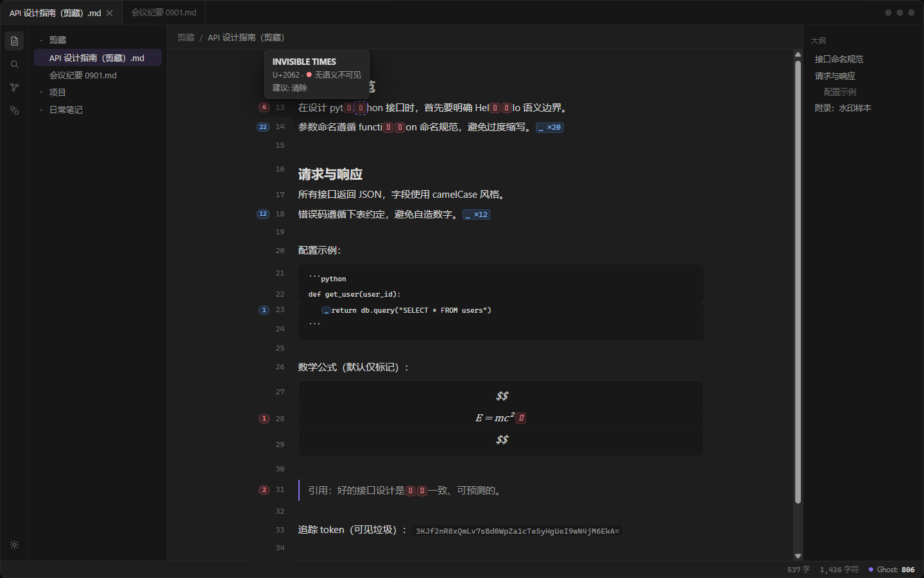924x578 pixels.
Task: Click the blue badge 22 beside line 14
Action: [263, 127]
